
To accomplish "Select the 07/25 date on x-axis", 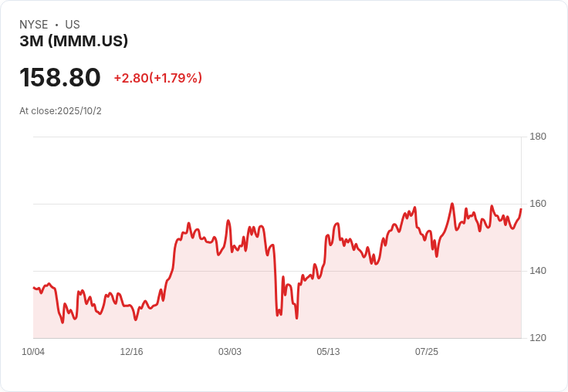I will pos(427,352).
